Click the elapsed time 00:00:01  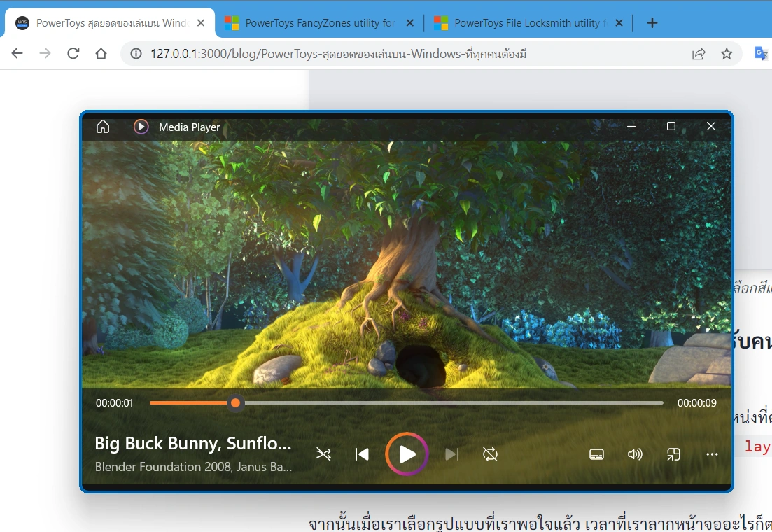tap(114, 403)
